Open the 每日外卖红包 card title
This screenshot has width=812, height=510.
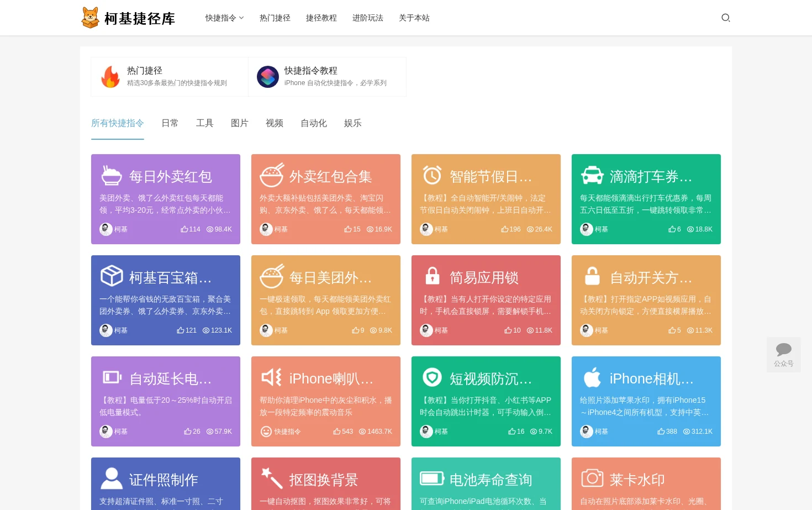point(171,176)
